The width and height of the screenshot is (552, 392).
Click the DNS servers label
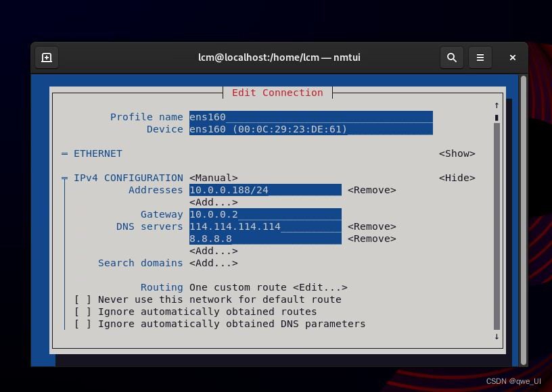(x=149, y=226)
